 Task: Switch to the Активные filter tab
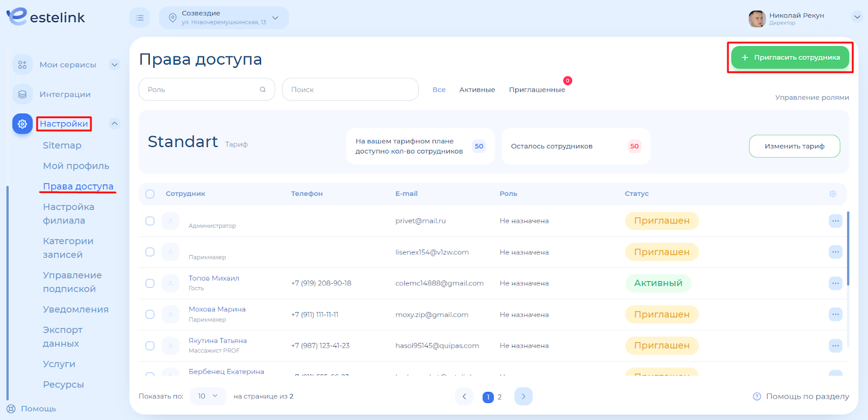[477, 90]
